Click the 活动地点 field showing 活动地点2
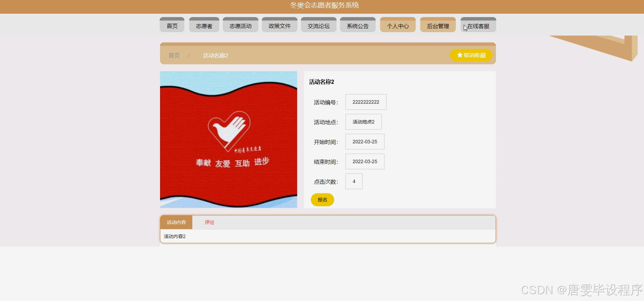644x301 pixels. 364,122
